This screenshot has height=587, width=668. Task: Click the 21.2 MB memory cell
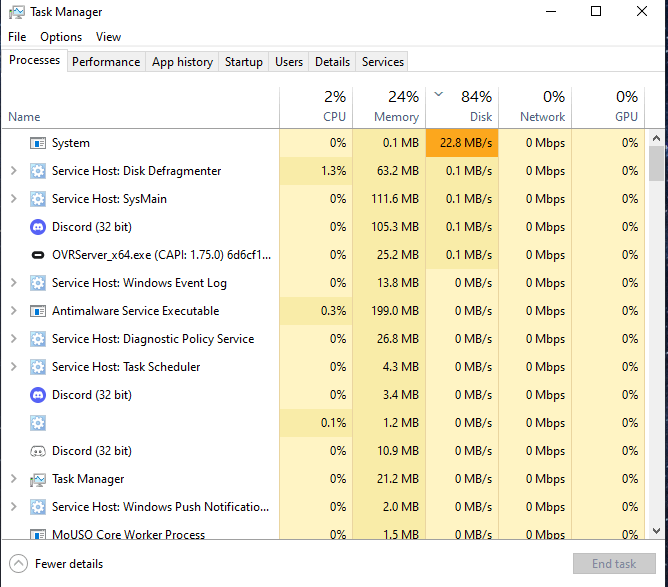point(389,479)
